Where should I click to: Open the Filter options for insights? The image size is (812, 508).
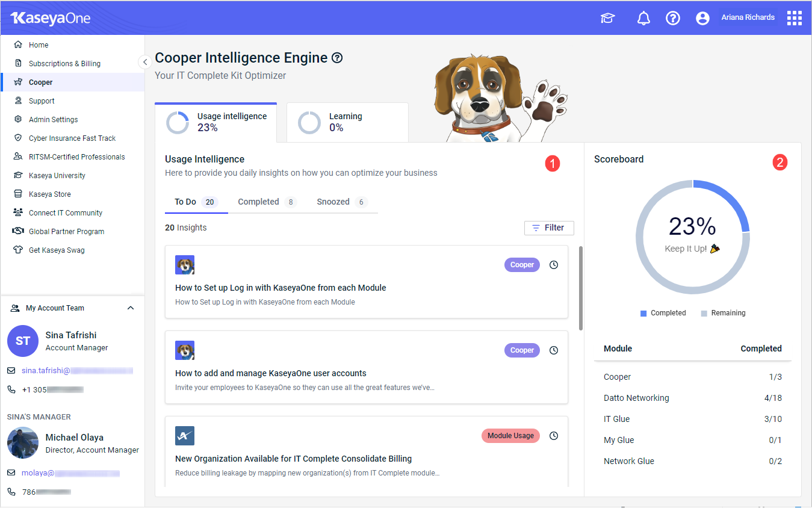pyautogui.click(x=549, y=228)
